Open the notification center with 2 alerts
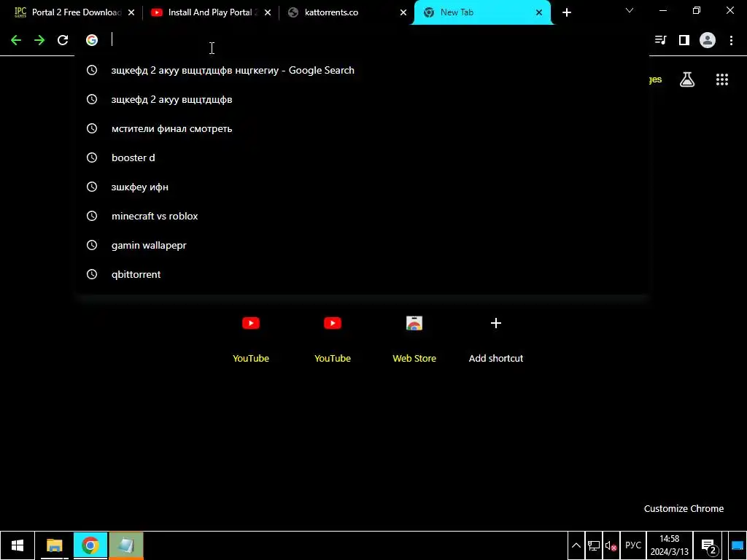Screen dimensions: 747x560 [x=709, y=545]
